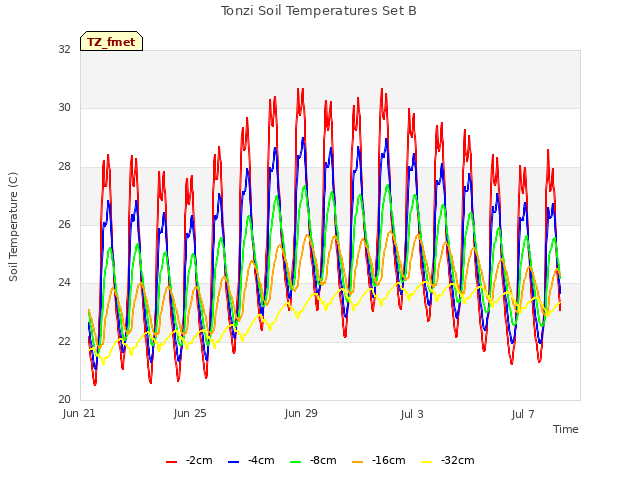Click the Jun 29 x-axis tick label
The height and width of the screenshot is (480, 640).
coord(301,413)
